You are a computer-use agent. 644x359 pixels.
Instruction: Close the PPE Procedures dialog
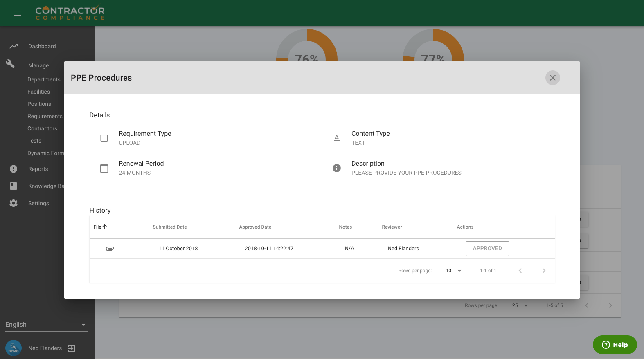(552, 78)
